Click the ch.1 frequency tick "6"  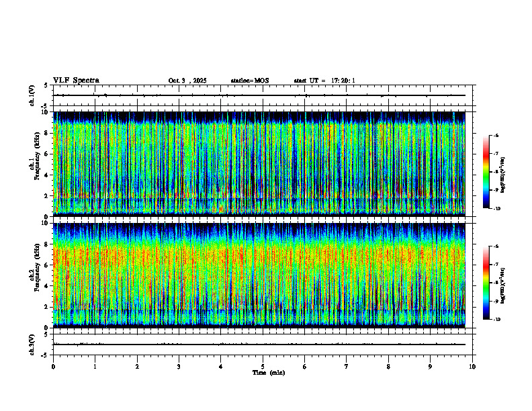[46, 154]
